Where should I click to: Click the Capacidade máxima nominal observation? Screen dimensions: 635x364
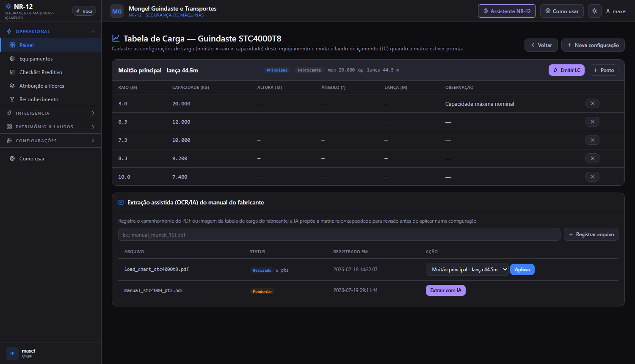tap(480, 104)
